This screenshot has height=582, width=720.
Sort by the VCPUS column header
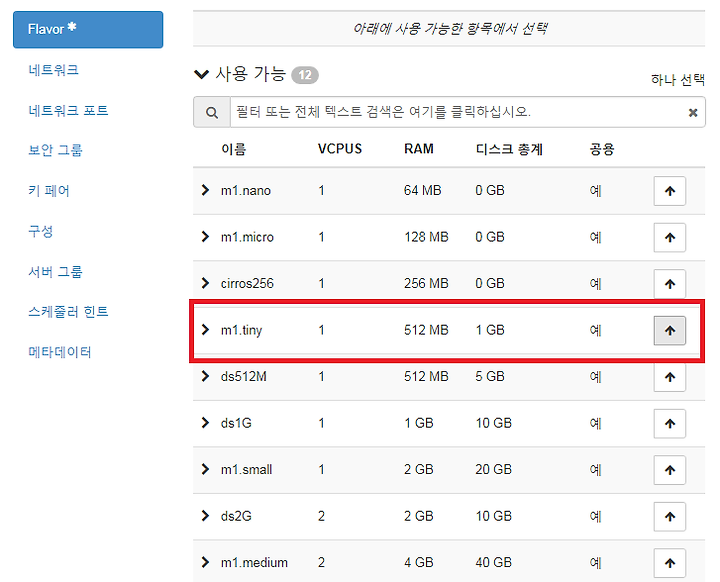(340, 149)
